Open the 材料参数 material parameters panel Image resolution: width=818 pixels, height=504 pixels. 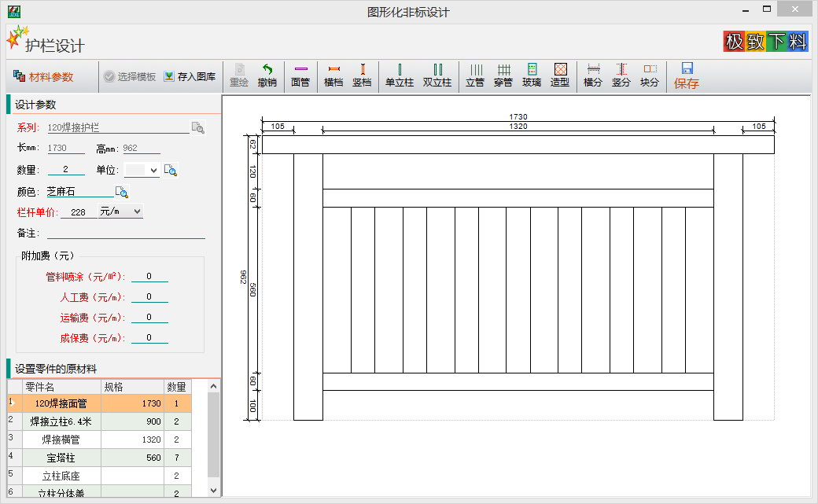tap(43, 77)
